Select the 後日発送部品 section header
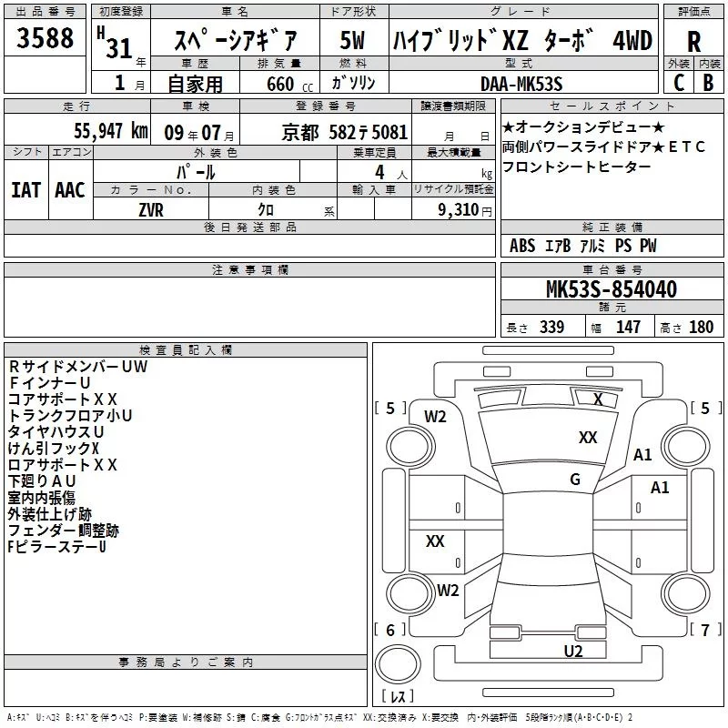This screenshot has width=728, height=728. (249, 227)
